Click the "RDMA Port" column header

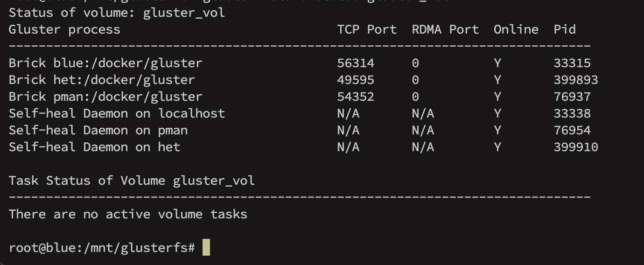tap(445, 29)
